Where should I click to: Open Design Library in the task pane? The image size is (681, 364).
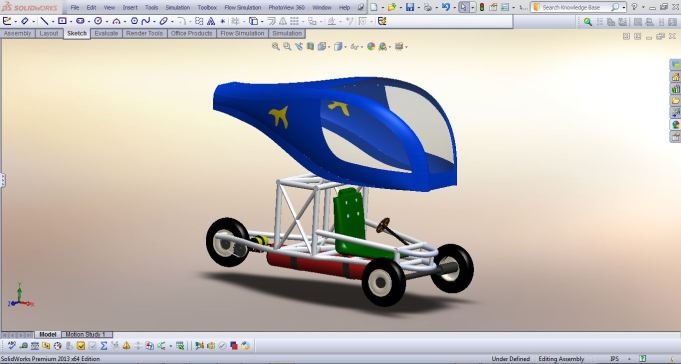pyautogui.click(x=675, y=89)
